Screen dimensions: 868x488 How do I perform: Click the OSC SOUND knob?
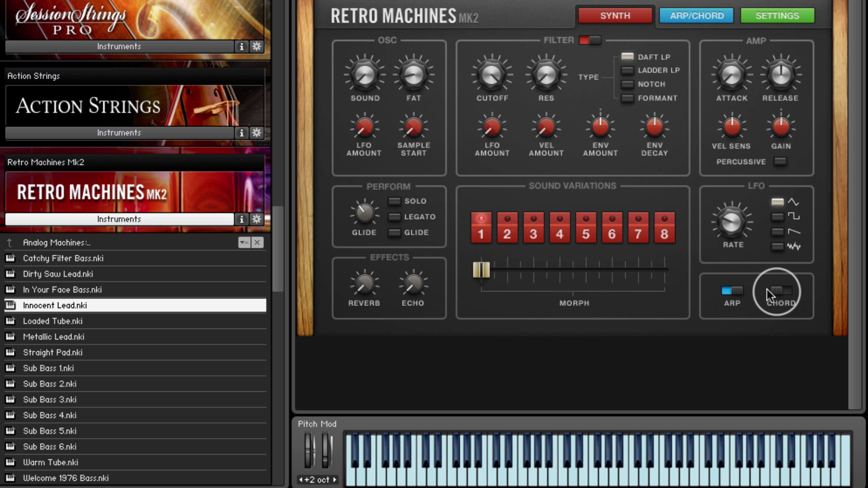tap(365, 75)
